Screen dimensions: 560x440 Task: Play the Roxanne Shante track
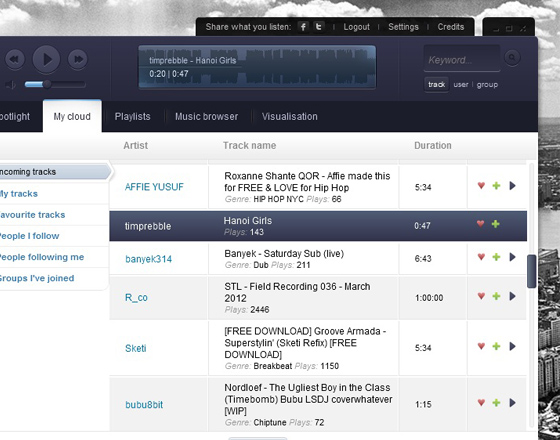[512, 185]
